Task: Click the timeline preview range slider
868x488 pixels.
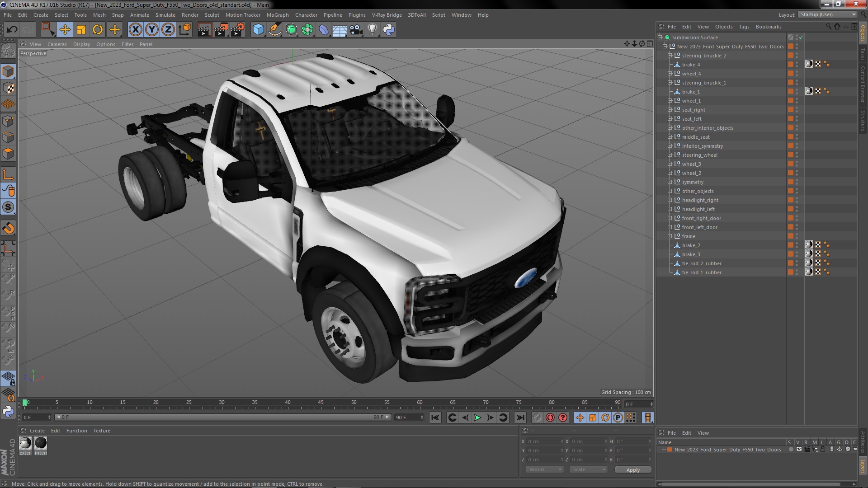Action: pyautogui.click(x=222, y=418)
